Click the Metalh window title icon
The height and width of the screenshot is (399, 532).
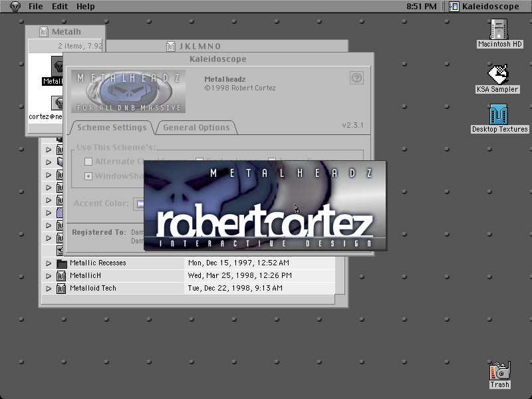[x=44, y=32]
